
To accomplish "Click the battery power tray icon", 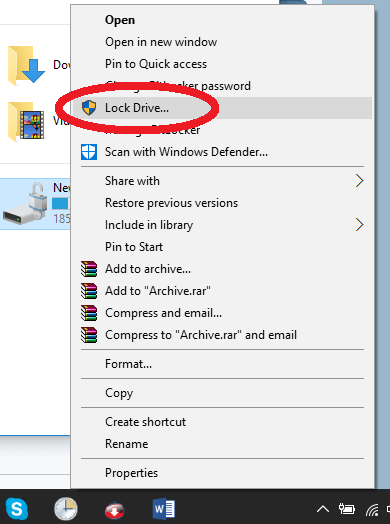I will click(347, 509).
